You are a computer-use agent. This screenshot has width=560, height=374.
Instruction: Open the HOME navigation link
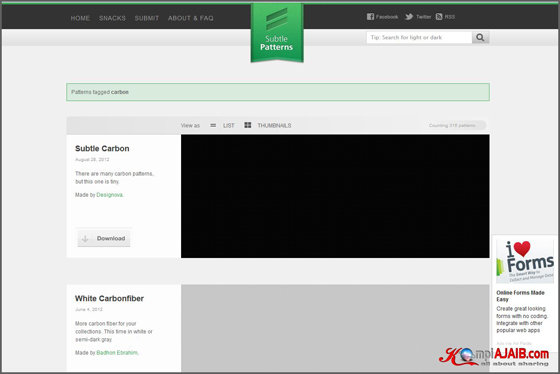(x=80, y=18)
